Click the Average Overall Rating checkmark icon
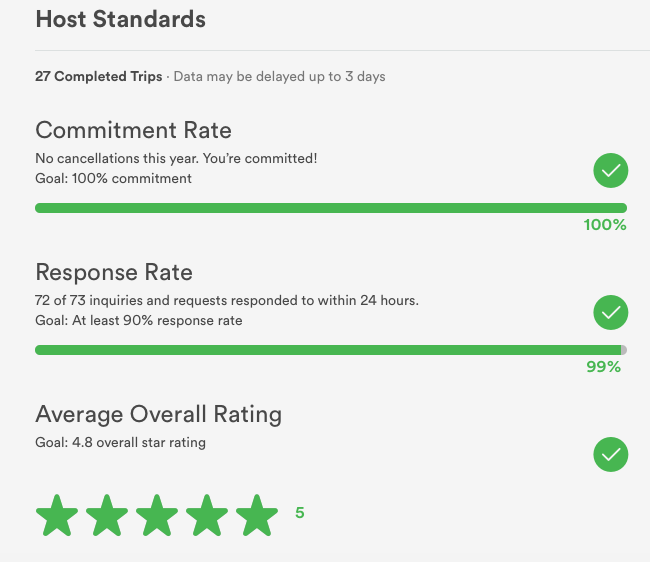 610,455
